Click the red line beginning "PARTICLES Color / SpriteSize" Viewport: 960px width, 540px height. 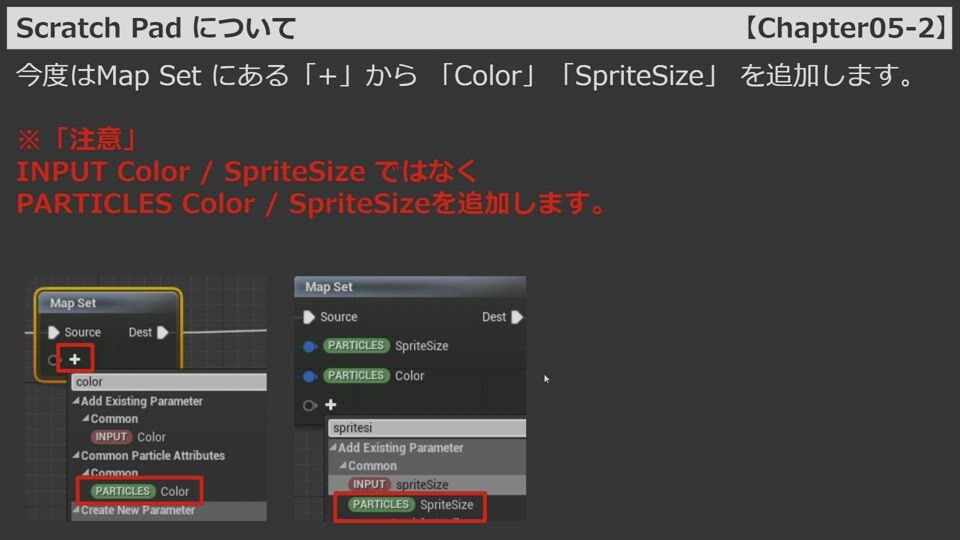click(x=311, y=203)
